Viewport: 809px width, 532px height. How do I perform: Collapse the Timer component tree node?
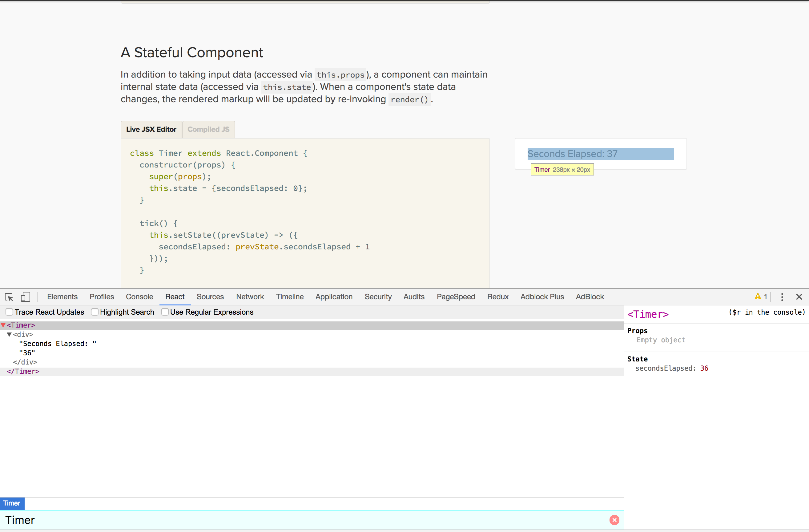[x=3, y=325]
